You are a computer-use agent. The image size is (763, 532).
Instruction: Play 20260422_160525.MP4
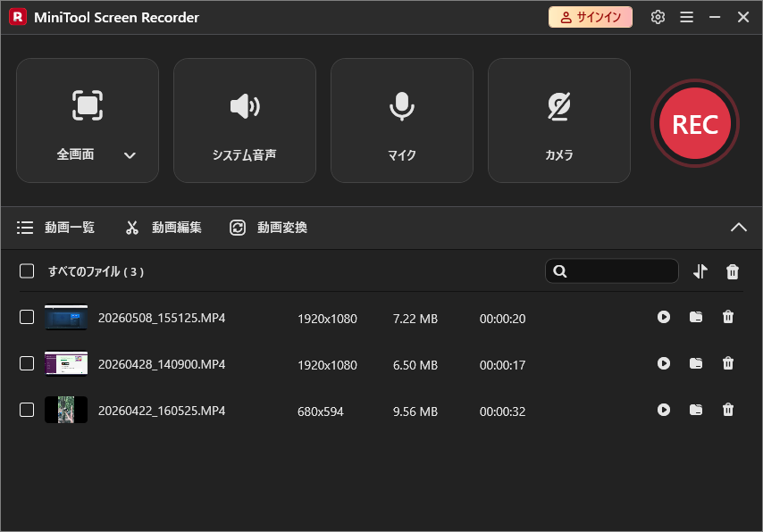(x=664, y=410)
